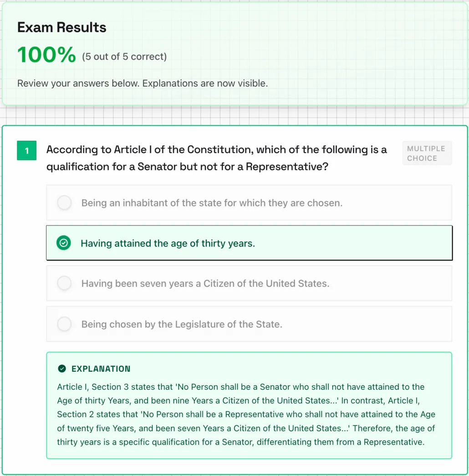The width and height of the screenshot is (469, 476).
Task: Click the explanation paragraph citing Article I Section 3
Action: click(246, 415)
